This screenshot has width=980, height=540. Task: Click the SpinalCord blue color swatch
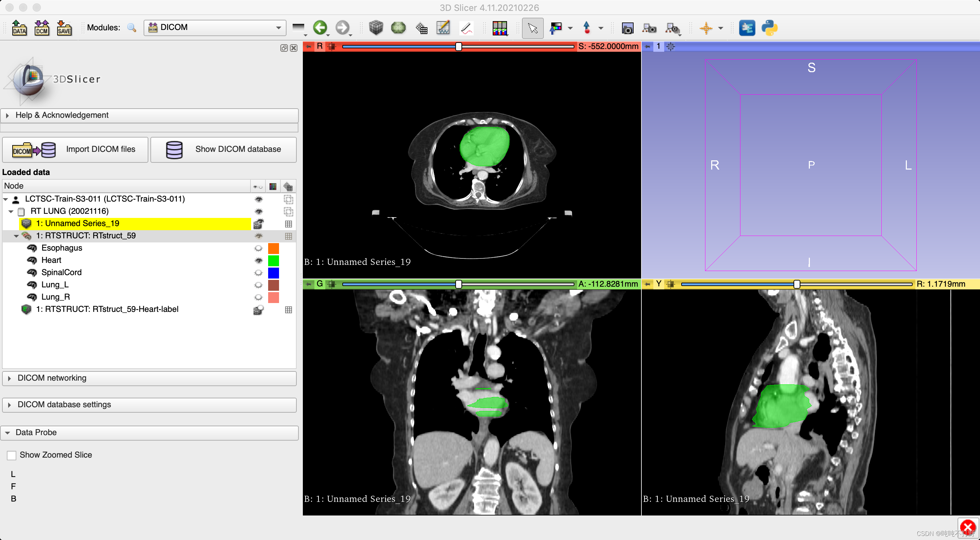[x=274, y=272]
